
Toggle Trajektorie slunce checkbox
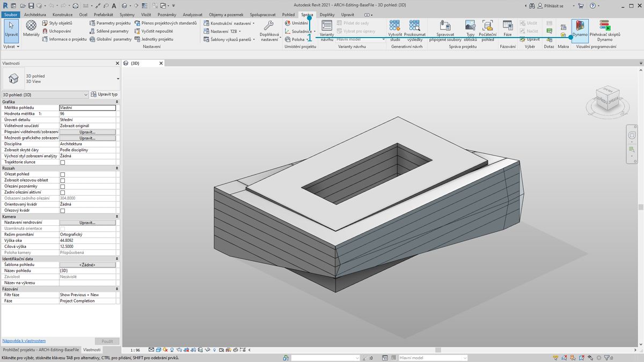pyautogui.click(x=62, y=162)
